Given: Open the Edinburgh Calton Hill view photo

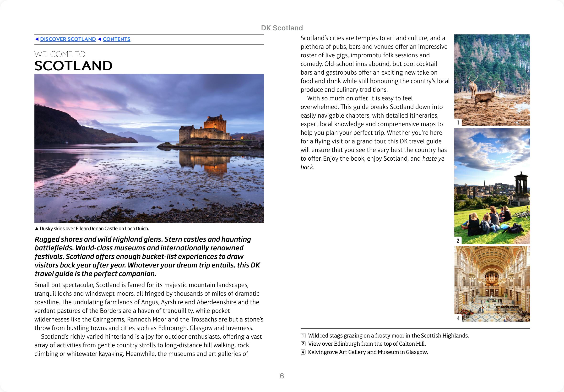Looking at the screenshot, I should [x=492, y=186].
